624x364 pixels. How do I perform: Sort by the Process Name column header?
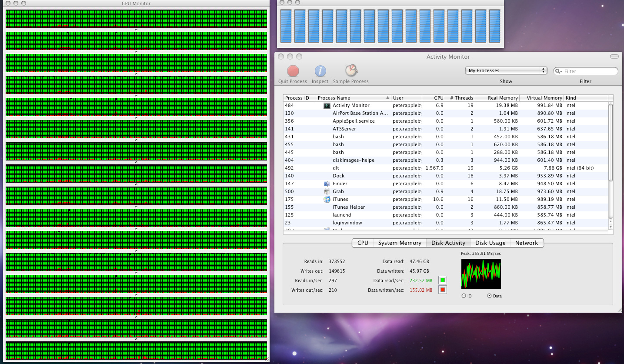pos(354,98)
